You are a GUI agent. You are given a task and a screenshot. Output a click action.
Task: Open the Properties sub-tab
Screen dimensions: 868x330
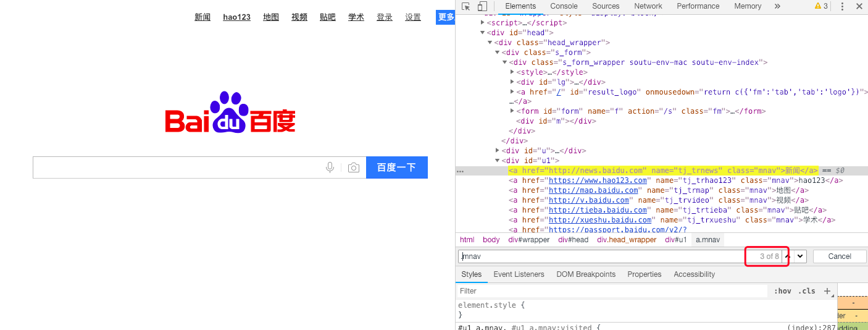644,274
